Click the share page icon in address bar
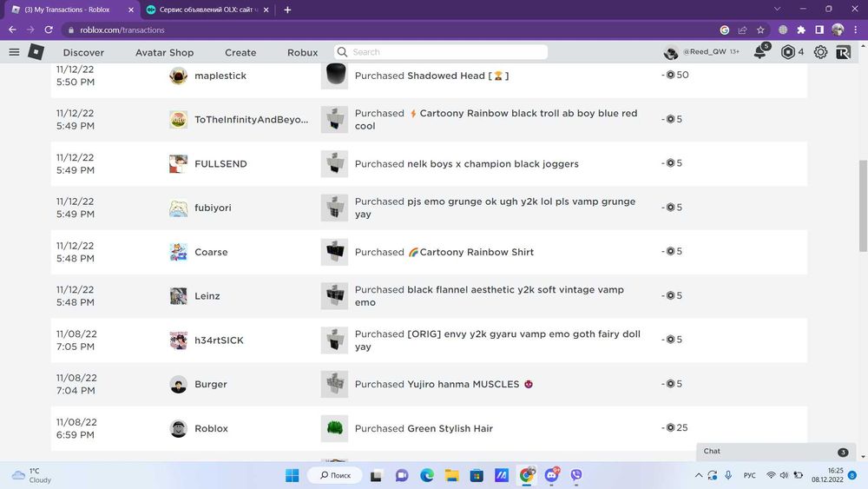Image resolution: width=868 pixels, height=489 pixels. (x=742, y=30)
